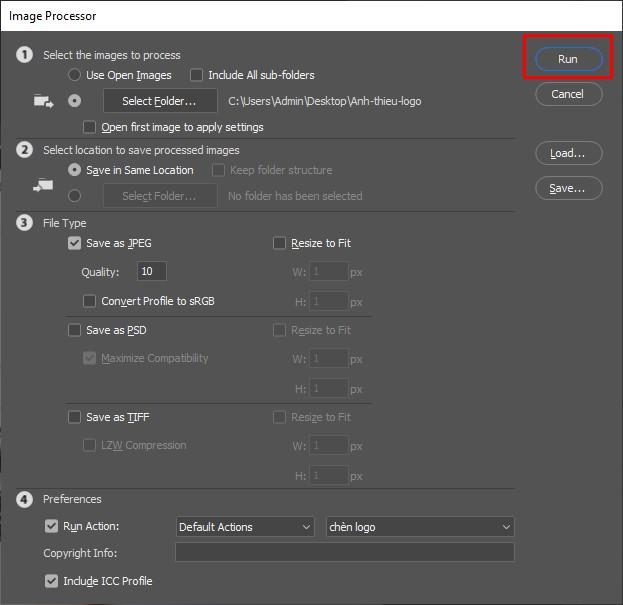623x605 pixels.
Task: Enable Convert Profile to sRGB
Action: [90, 301]
